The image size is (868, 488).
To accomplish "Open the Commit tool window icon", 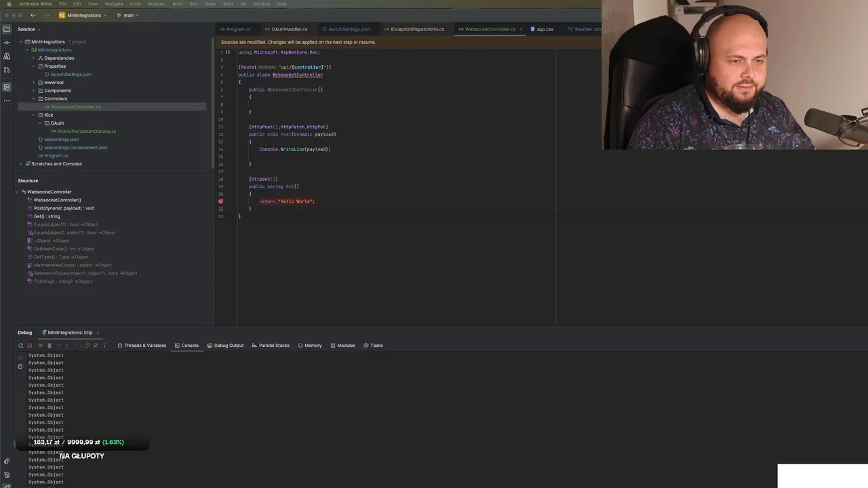I will click(x=7, y=43).
